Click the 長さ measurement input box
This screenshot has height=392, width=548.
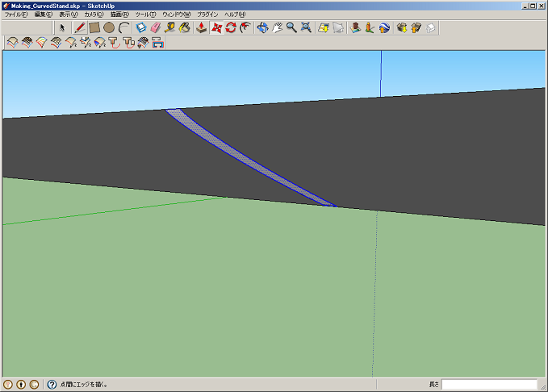click(489, 385)
